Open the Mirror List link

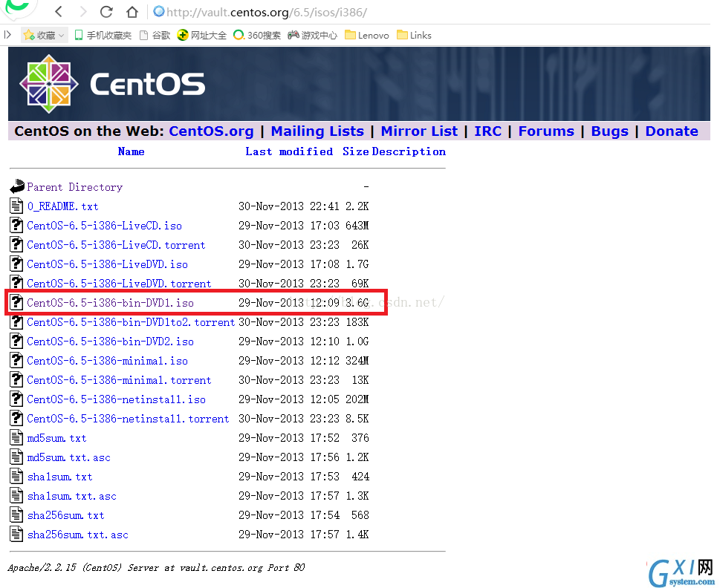click(419, 131)
